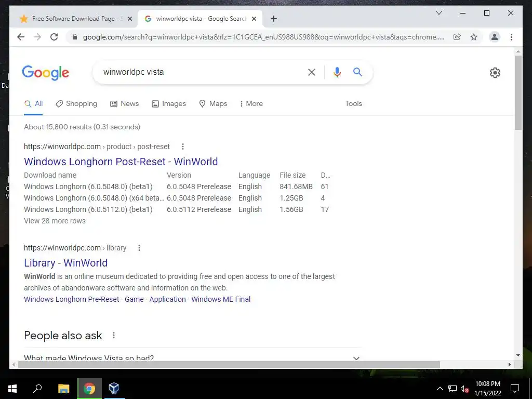This screenshot has width=532, height=399.
Task: Expand 'What made Windows Vista so bad?' question
Action: pyautogui.click(x=193, y=357)
